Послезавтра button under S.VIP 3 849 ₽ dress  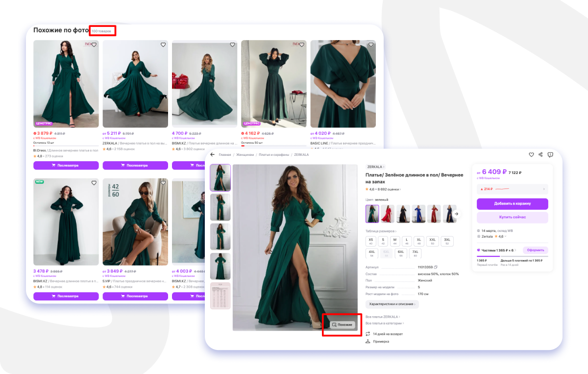coord(135,296)
